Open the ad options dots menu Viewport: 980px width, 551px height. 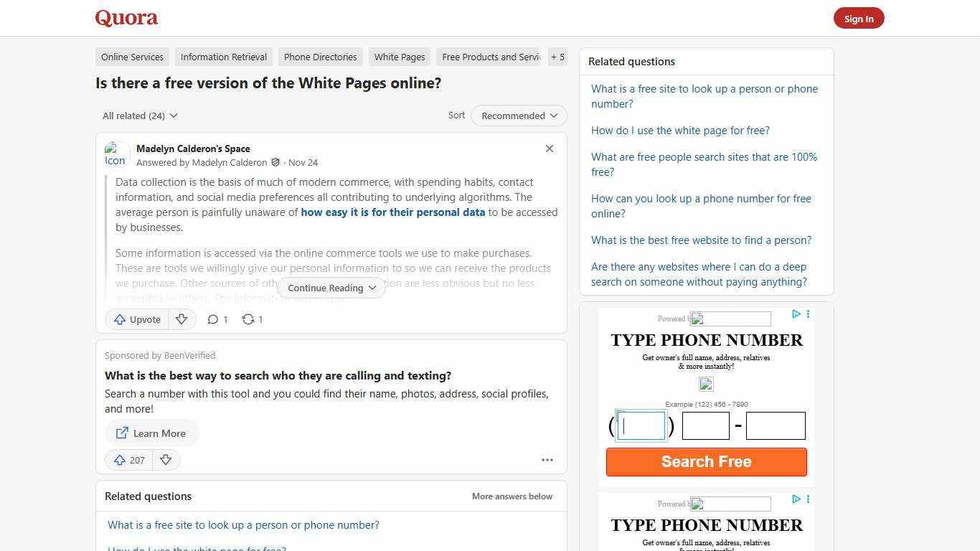808,314
